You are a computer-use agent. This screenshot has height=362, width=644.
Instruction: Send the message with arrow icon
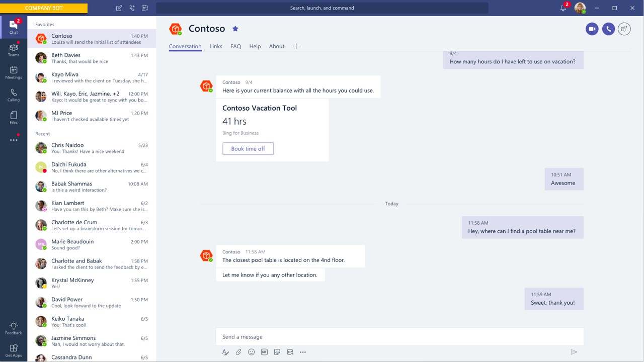pos(574,352)
